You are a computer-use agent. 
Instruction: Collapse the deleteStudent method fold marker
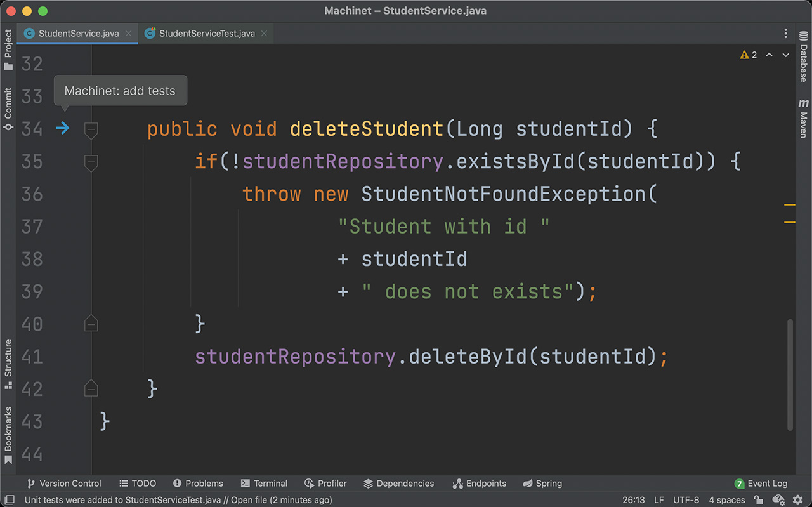tap(91, 130)
